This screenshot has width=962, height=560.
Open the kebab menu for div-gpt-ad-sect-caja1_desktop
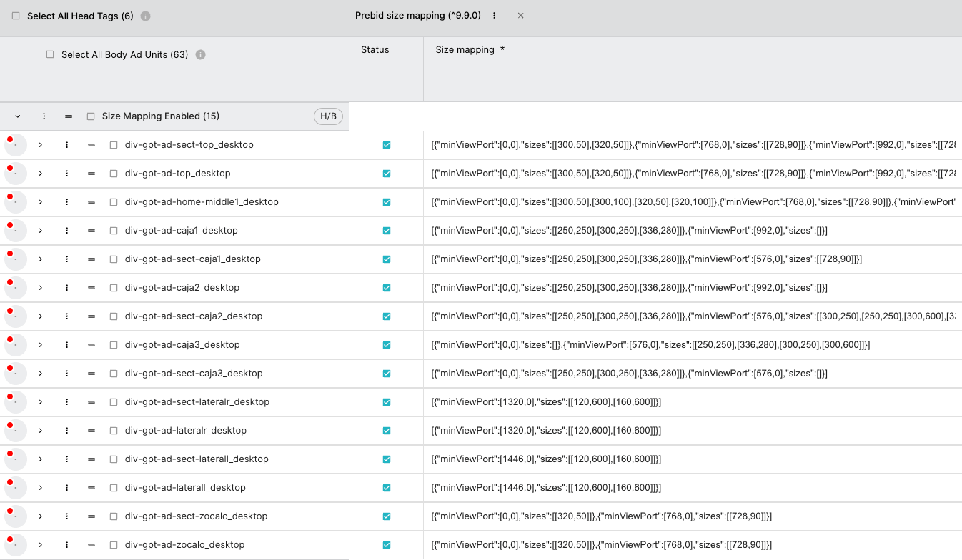click(66, 259)
